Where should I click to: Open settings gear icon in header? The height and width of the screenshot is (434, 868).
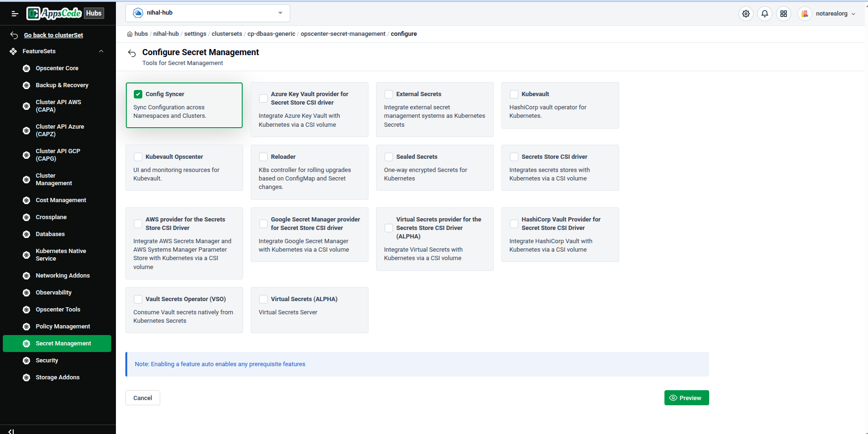click(x=746, y=14)
